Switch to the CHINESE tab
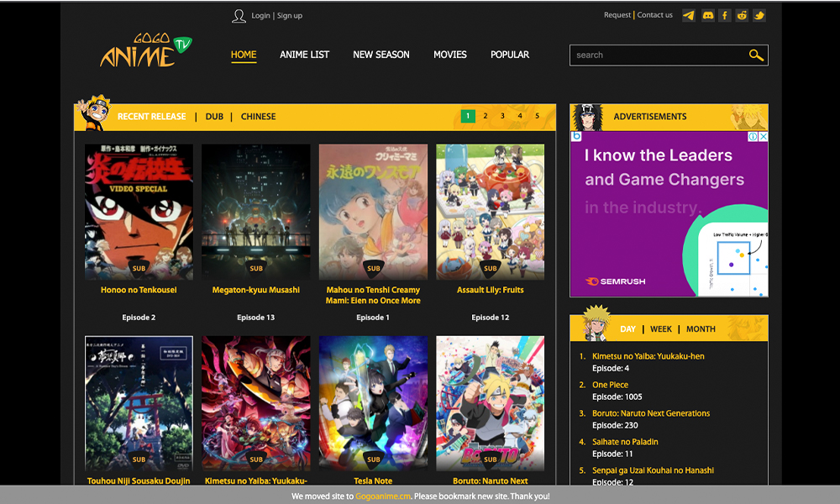The image size is (840, 504). point(258,117)
